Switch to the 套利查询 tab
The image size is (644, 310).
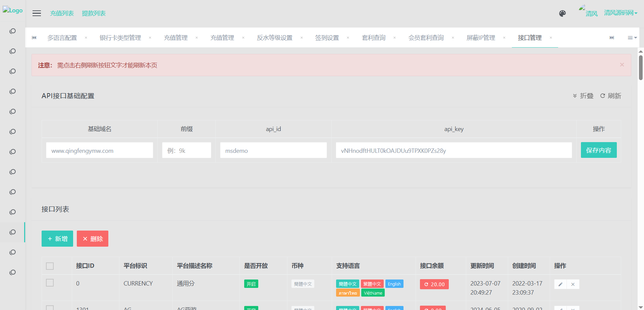click(x=374, y=38)
